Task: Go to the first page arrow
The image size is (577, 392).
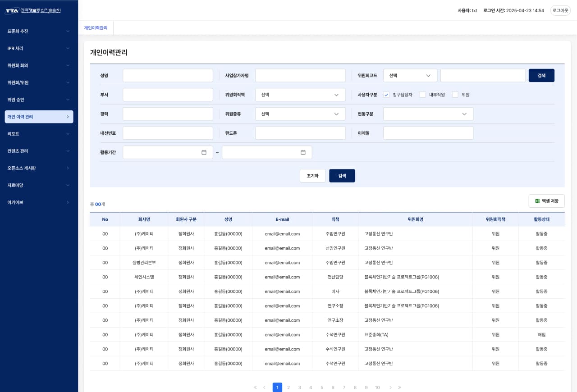Action: (x=255, y=387)
